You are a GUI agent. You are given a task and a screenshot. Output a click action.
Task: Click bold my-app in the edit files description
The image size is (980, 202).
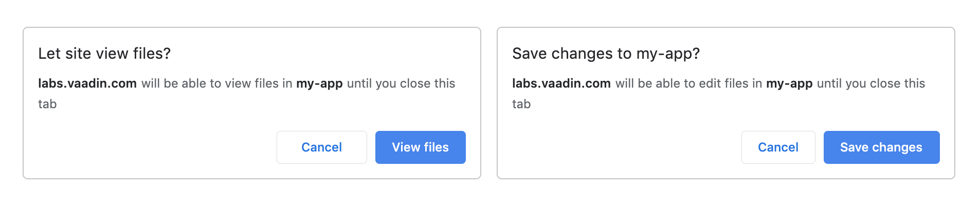[789, 83]
